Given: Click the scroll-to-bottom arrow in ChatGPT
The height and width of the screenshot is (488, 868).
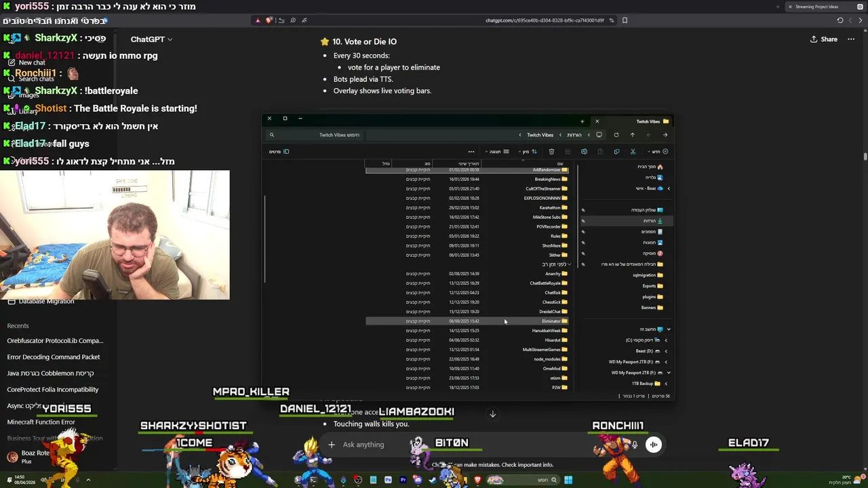Looking at the screenshot, I should (x=493, y=414).
